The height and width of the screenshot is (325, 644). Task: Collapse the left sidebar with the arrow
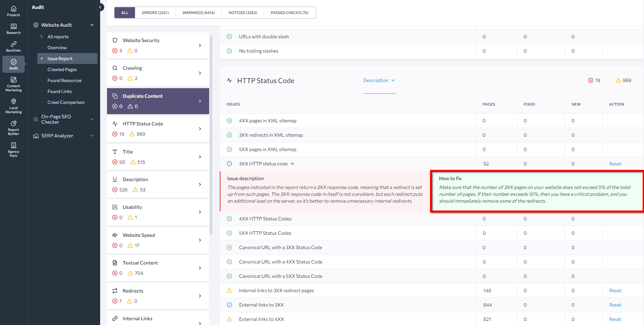(100, 7)
